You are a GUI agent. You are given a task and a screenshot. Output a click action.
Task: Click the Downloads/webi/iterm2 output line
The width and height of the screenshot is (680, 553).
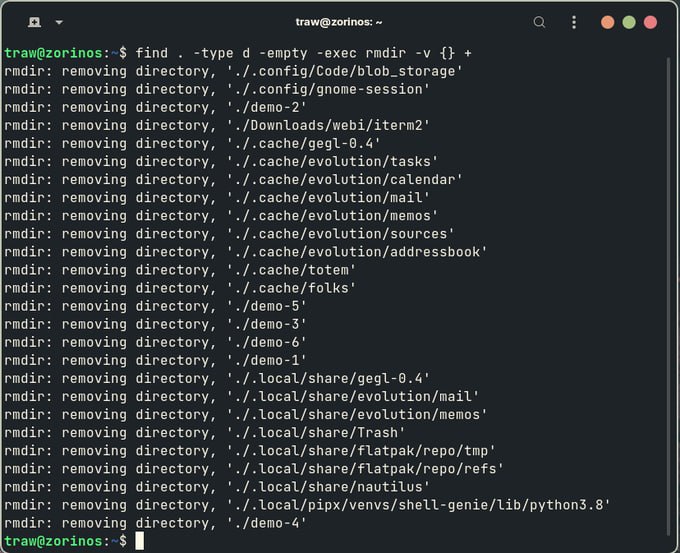[x=217, y=125]
